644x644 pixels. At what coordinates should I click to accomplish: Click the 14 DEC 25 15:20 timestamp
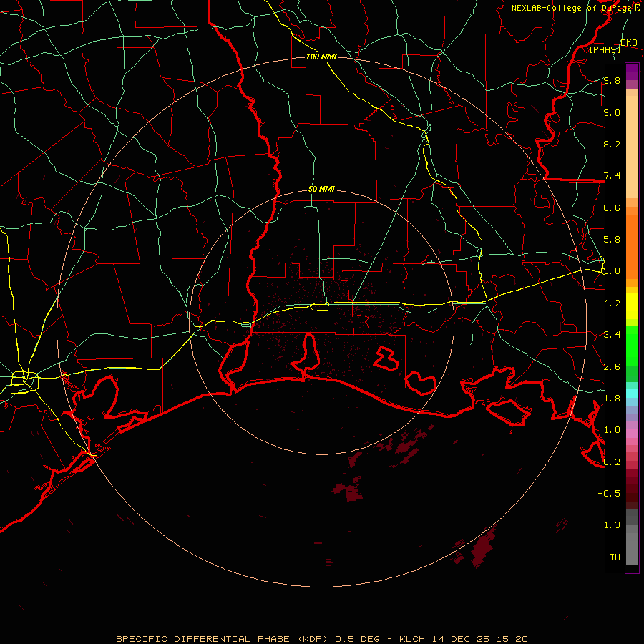pyautogui.click(x=479, y=639)
